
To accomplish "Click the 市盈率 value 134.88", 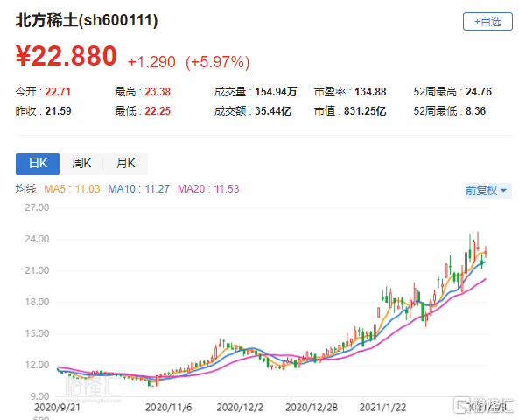I will [370, 91].
